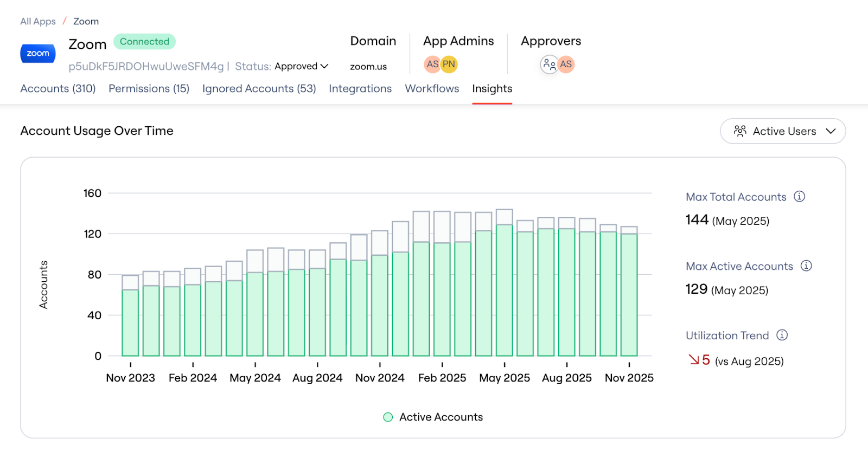Viewport: 868px width, 465px height.
Task: Click the Account Usage Over Time heading
Action: coord(97,131)
